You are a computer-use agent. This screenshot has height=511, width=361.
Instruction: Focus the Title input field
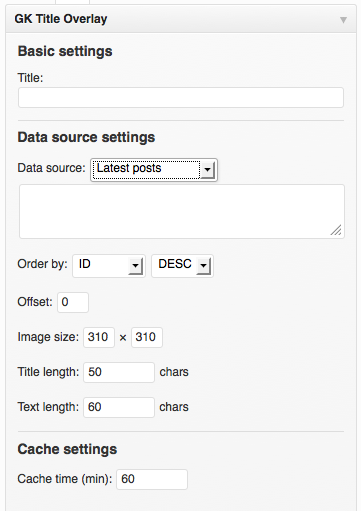[x=181, y=98]
